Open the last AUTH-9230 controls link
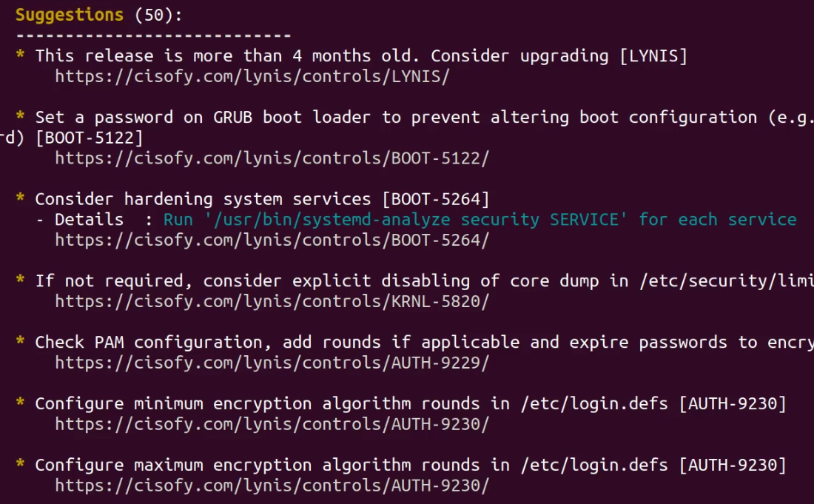This screenshot has width=814, height=504. tap(272, 485)
